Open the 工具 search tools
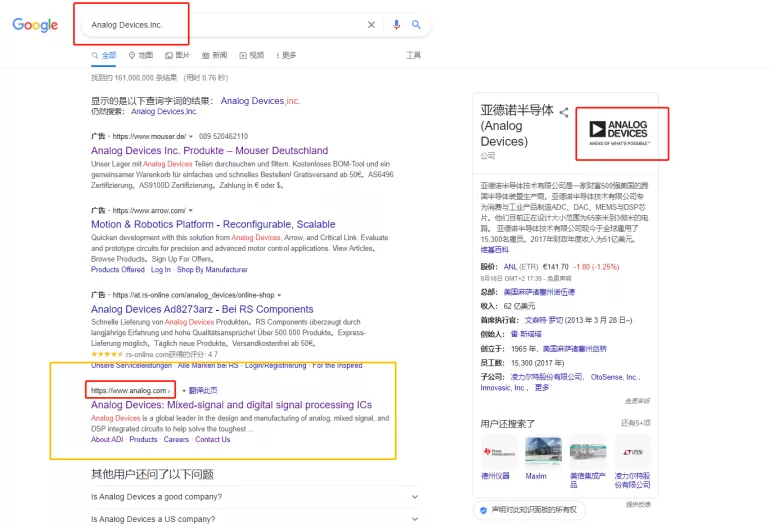The image size is (771, 526). pyautogui.click(x=414, y=56)
